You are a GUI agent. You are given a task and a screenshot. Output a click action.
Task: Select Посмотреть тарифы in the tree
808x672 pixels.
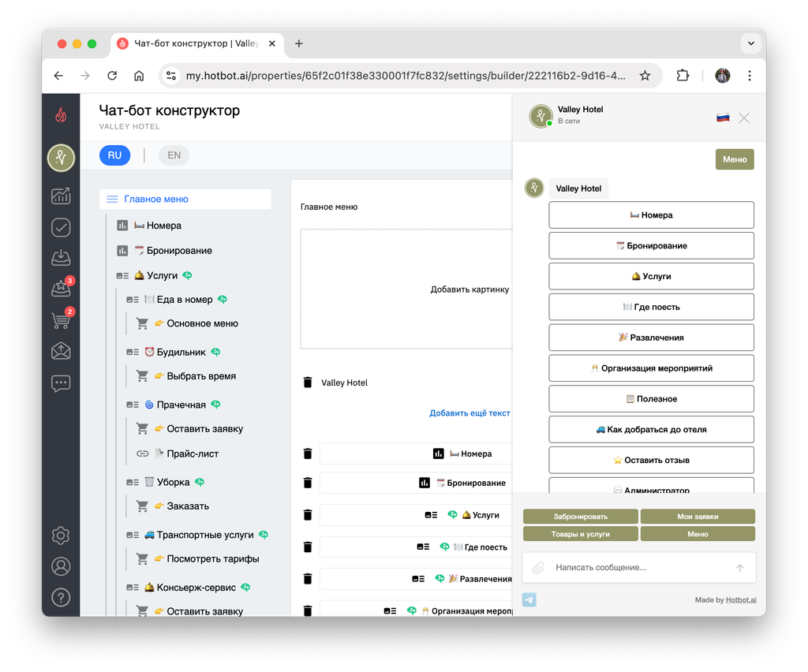pos(213,558)
